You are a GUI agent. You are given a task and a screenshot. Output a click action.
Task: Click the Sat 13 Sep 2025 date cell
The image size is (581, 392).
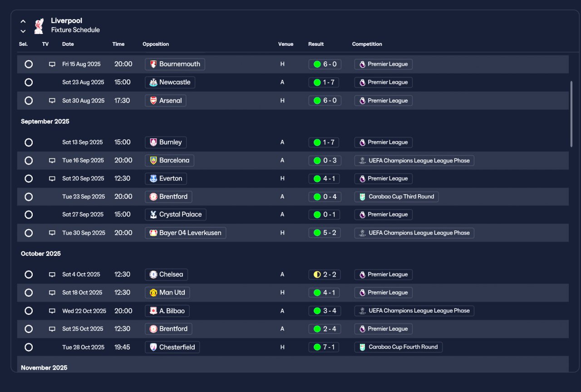pos(83,142)
